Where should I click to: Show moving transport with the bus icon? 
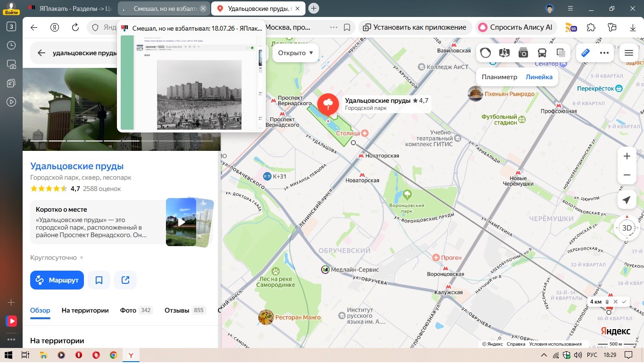point(542,53)
